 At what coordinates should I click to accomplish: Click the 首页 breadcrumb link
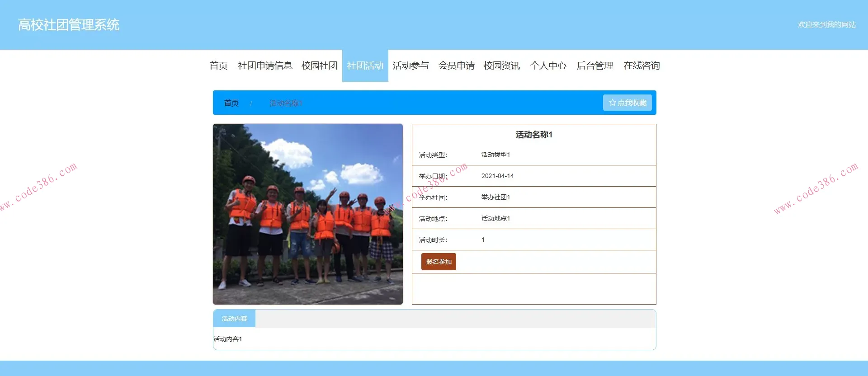click(231, 103)
